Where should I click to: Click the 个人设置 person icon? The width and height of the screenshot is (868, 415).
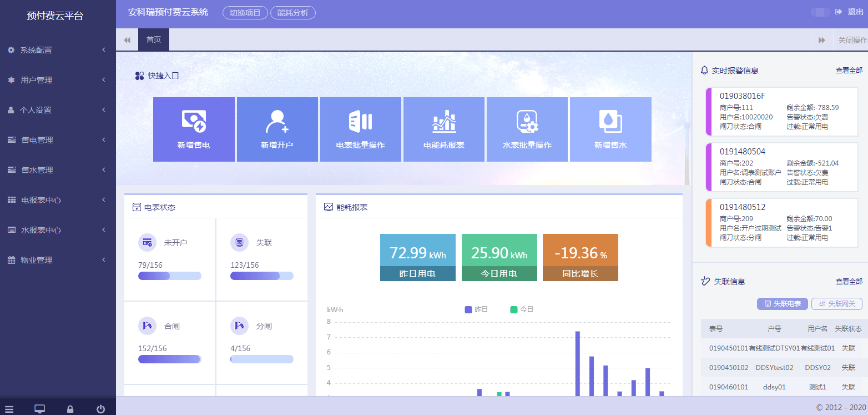pos(11,110)
